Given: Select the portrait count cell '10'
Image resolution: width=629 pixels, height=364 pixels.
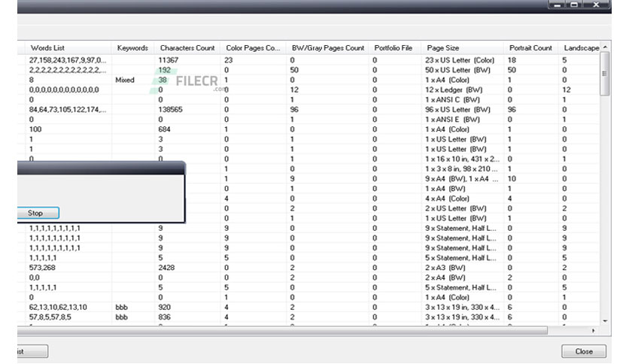Looking at the screenshot, I should pyautogui.click(x=512, y=179).
